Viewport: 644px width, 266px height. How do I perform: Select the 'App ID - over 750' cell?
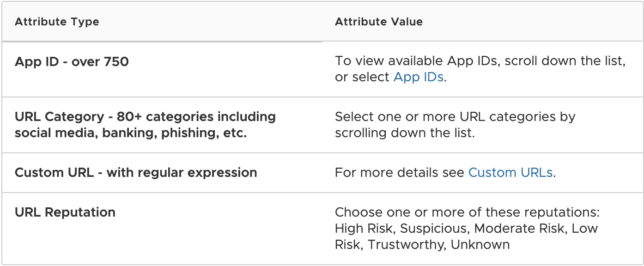[x=72, y=61]
